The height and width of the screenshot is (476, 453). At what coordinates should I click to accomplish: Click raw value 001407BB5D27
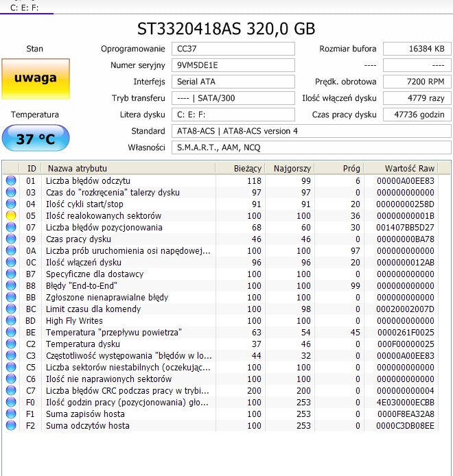tap(406, 228)
